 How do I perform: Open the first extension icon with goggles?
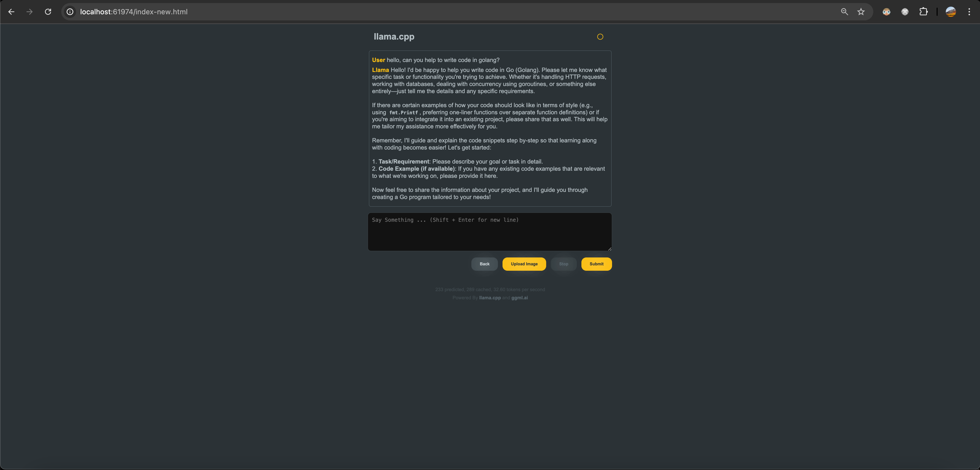click(886, 12)
